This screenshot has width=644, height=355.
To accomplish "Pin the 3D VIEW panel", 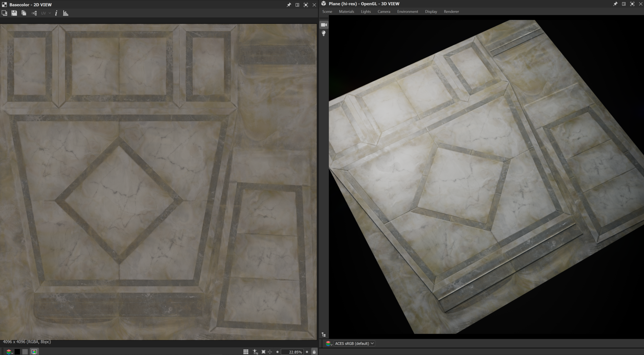I will [x=615, y=4].
